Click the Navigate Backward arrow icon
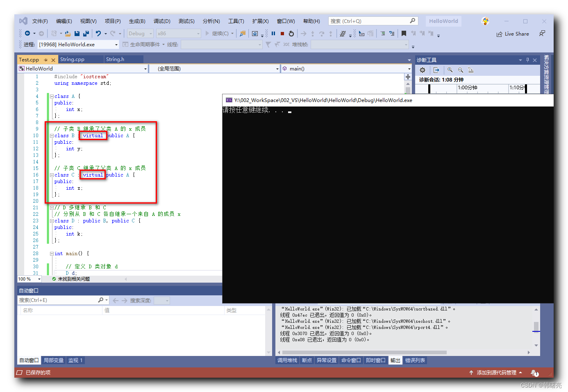Screen dimensions: 568x392 27,33
